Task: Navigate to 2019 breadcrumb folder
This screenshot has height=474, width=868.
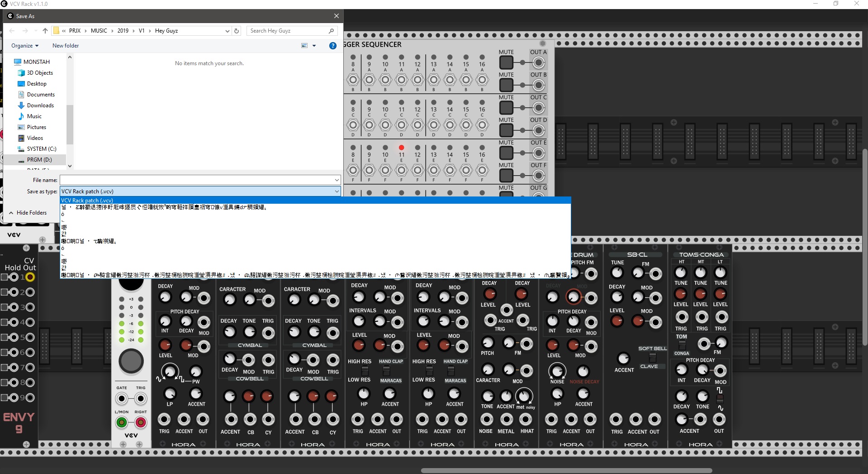Action: (123, 31)
